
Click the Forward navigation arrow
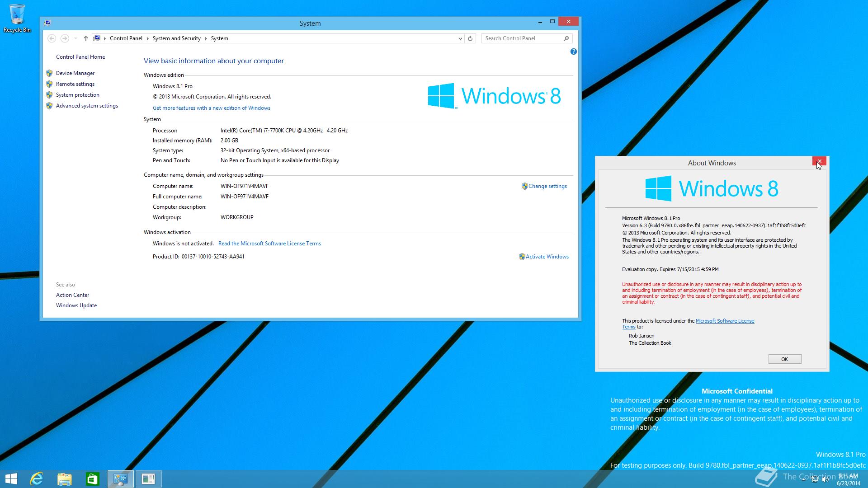[x=65, y=38]
